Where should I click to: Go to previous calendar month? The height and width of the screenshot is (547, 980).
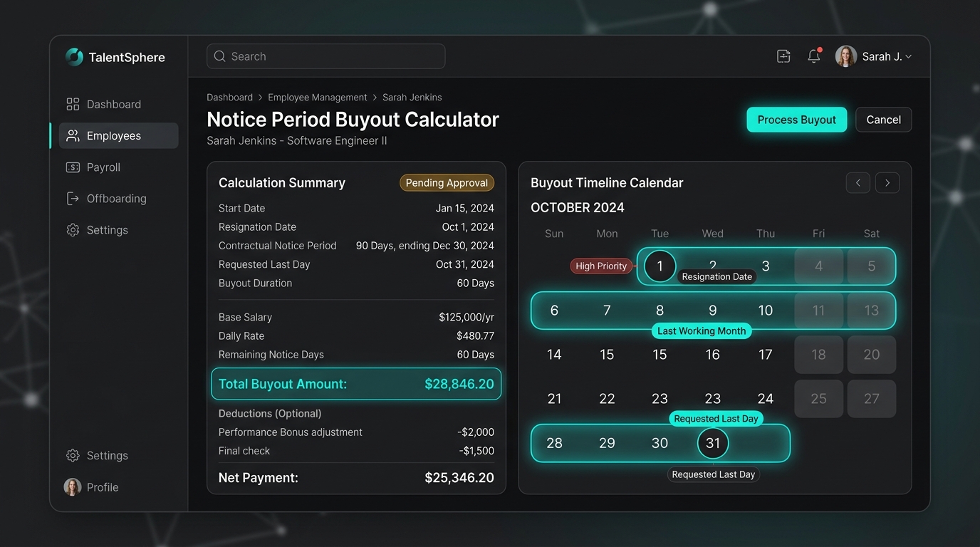858,183
